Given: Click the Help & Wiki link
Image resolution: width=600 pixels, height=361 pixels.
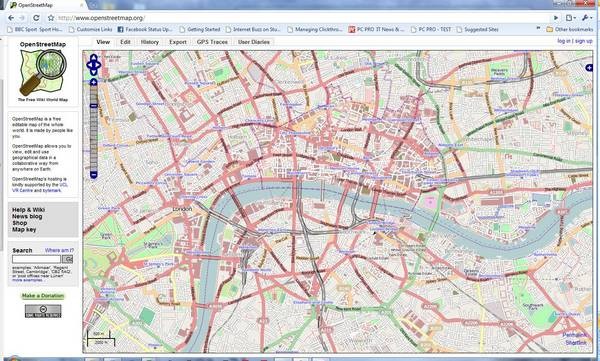Looking at the screenshot, I should [28, 210].
